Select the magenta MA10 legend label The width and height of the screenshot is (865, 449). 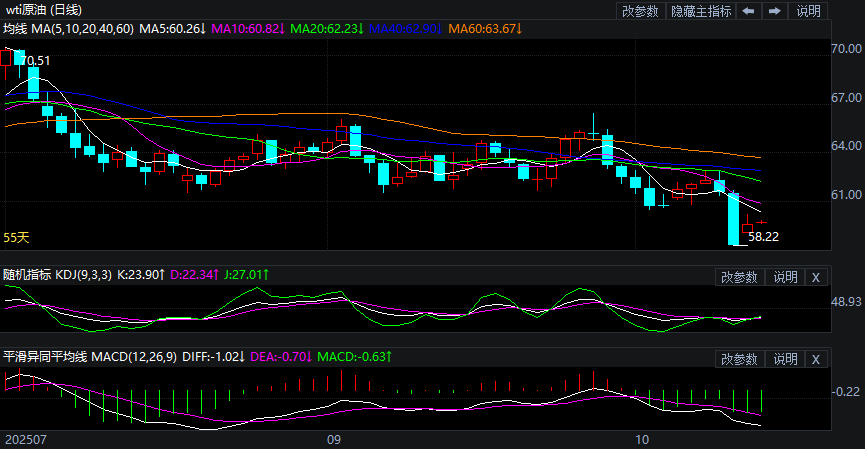click(247, 29)
